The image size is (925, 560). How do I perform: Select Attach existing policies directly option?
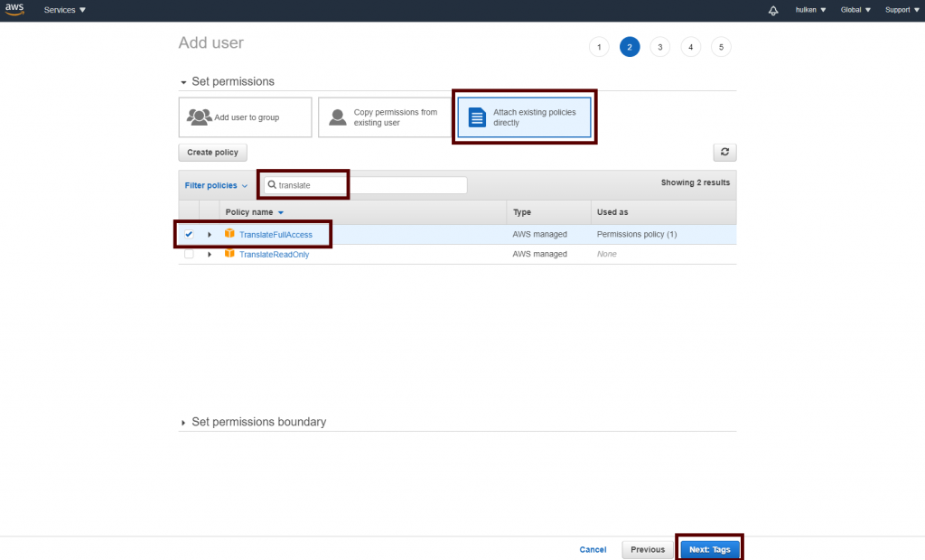tap(524, 117)
